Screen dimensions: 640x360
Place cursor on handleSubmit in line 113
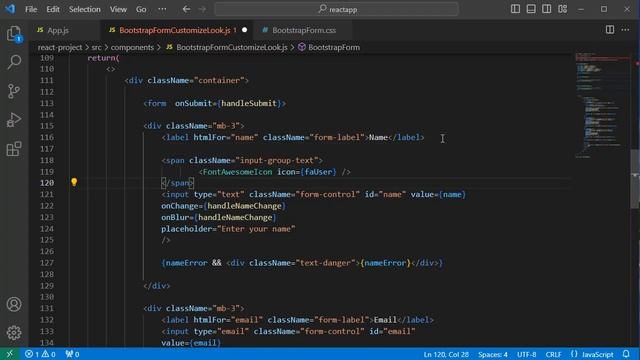pyautogui.click(x=249, y=103)
